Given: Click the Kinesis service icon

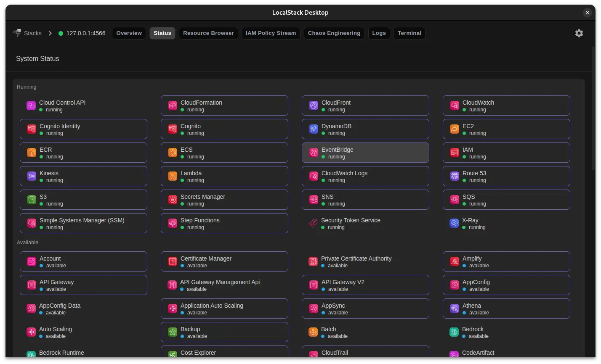Looking at the screenshot, I should (x=31, y=176).
